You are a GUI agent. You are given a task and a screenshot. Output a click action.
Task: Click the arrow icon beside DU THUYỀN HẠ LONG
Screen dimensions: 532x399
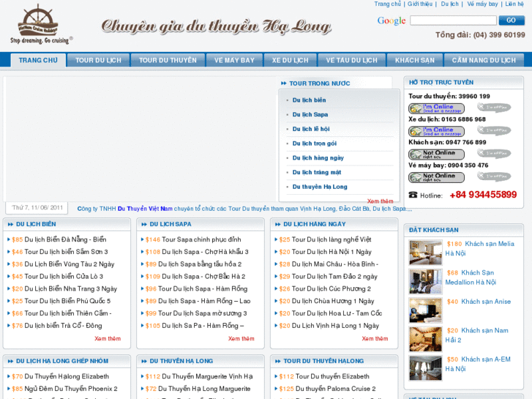144,361
